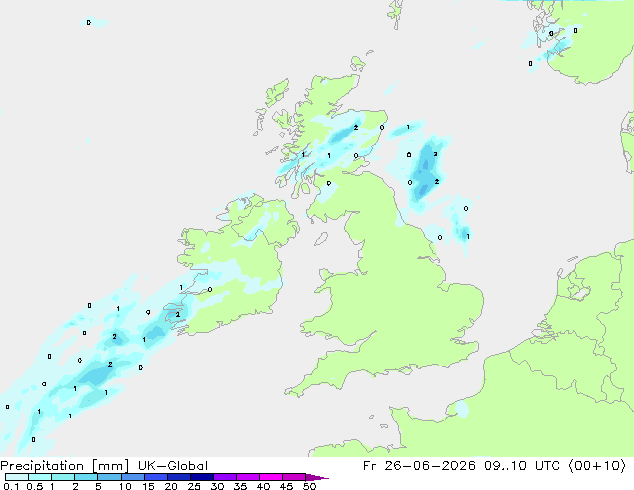Image resolution: width=634 pixels, height=490 pixels.
Task: Click the "Precipitation" title text
Action: [42, 466]
